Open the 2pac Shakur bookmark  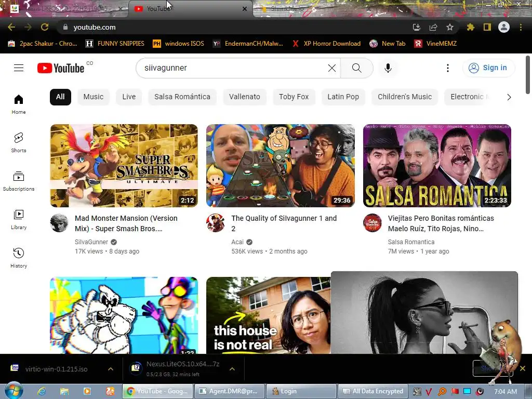pyautogui.click(x=43, y=44)
